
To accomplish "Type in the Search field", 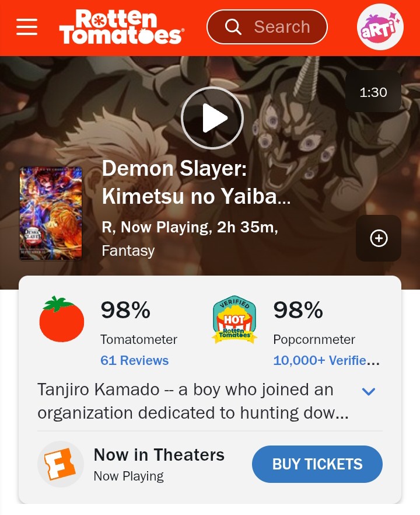I will [282, 27].
